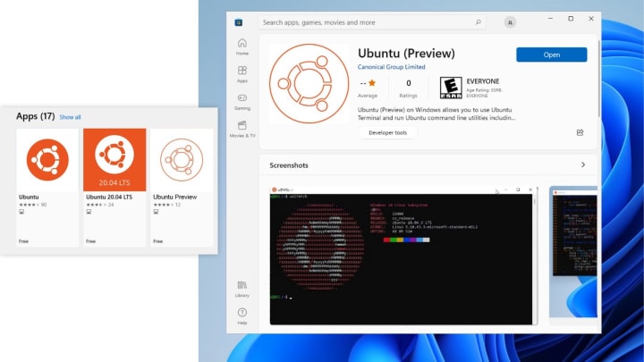This screenshot has height=362, width=644.
Task: Click Show all next to Apps (17)
Action: [x=71, y=117]
